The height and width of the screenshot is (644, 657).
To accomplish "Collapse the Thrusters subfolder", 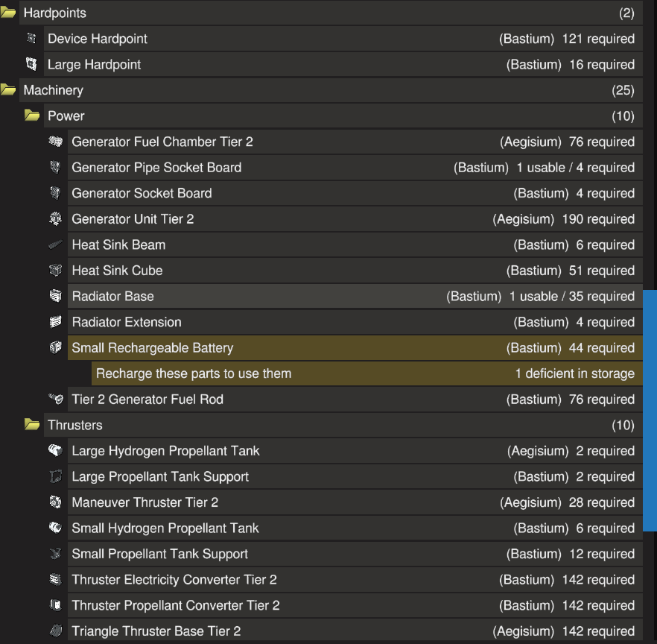I will [x=32, y=425].
